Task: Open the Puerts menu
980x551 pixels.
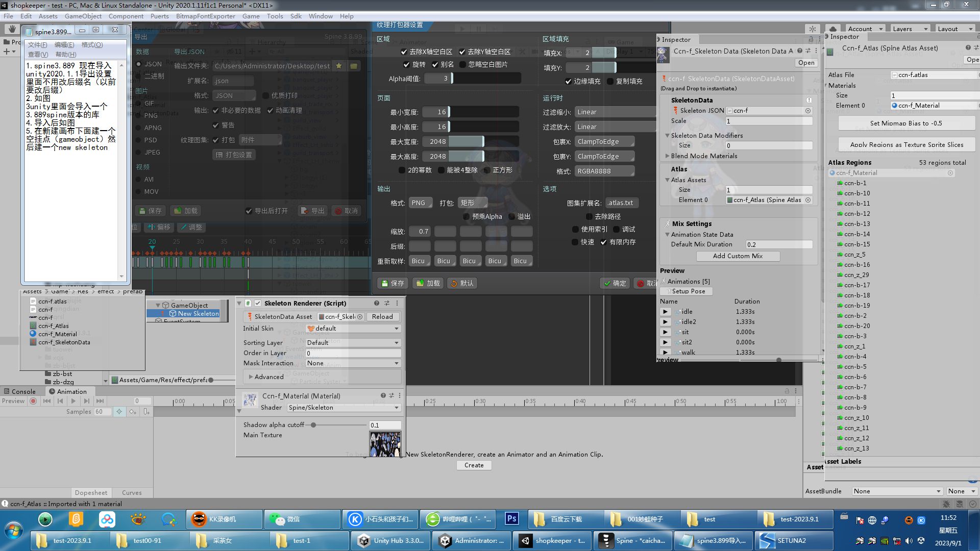Action: coord(159,16)
